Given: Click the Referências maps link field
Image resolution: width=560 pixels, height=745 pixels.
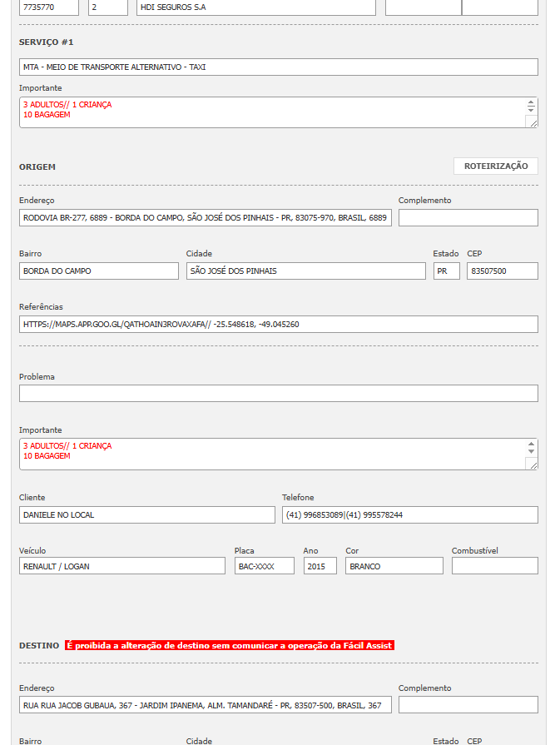Looking at the screenshot, I should coord(278,325).
